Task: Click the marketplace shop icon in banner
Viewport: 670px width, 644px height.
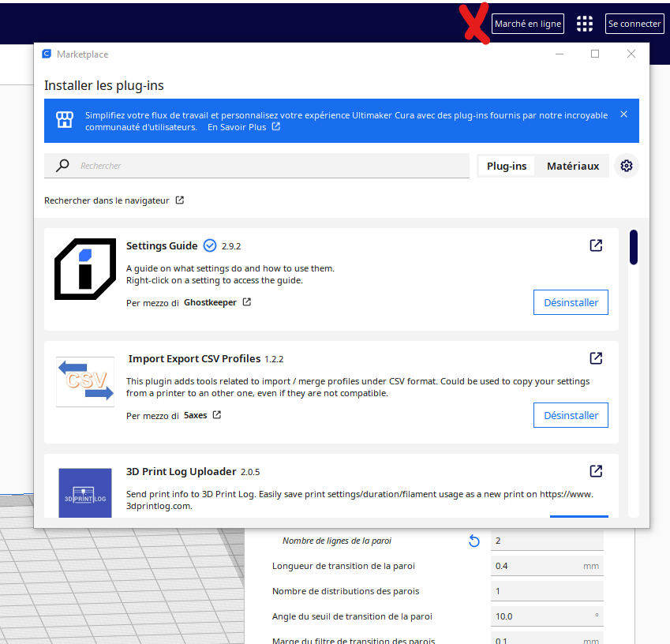Action: [x=65, y=120]
